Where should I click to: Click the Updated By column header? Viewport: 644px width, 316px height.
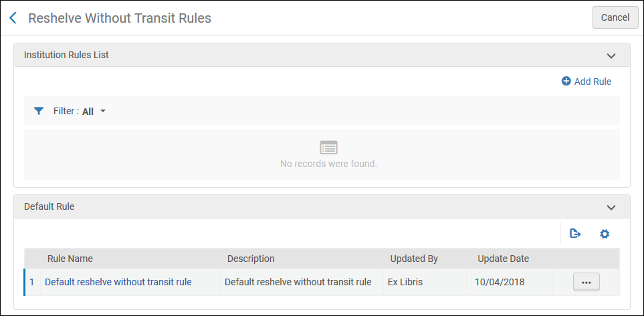(x=414, y=259)
